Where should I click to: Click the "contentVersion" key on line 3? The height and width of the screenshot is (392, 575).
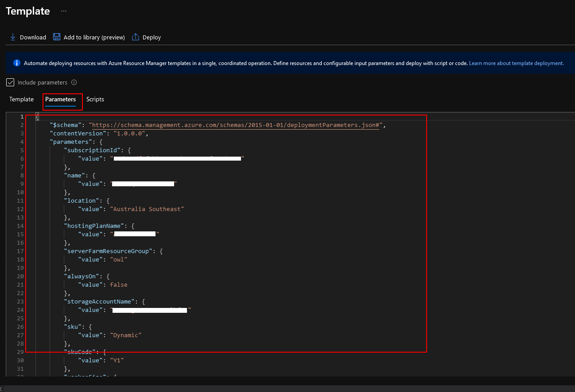click(78, 134)
